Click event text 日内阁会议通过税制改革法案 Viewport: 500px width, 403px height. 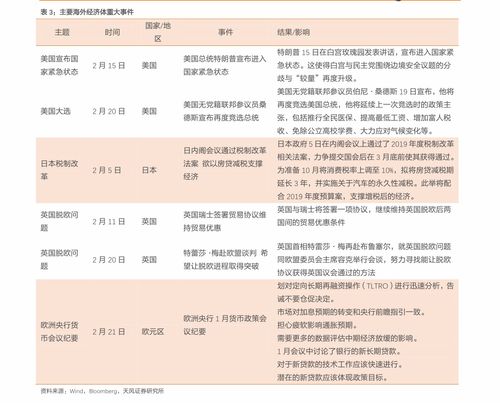coord(225,163)
